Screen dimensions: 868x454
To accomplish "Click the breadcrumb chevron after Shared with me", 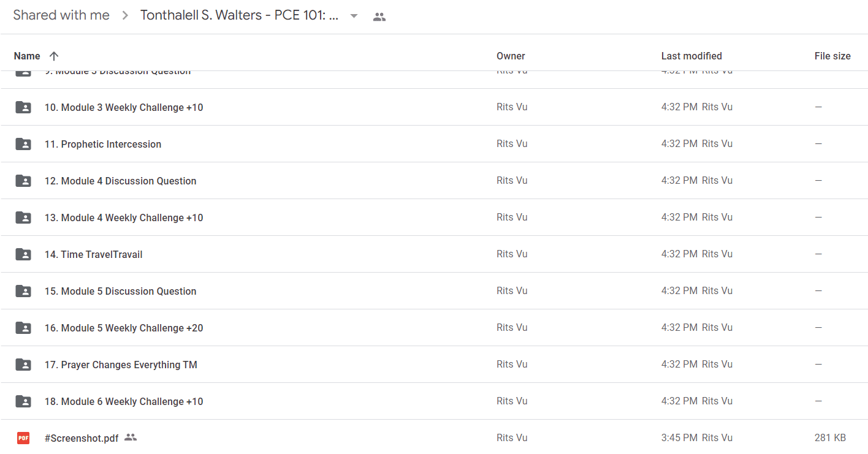I will 125,16.
